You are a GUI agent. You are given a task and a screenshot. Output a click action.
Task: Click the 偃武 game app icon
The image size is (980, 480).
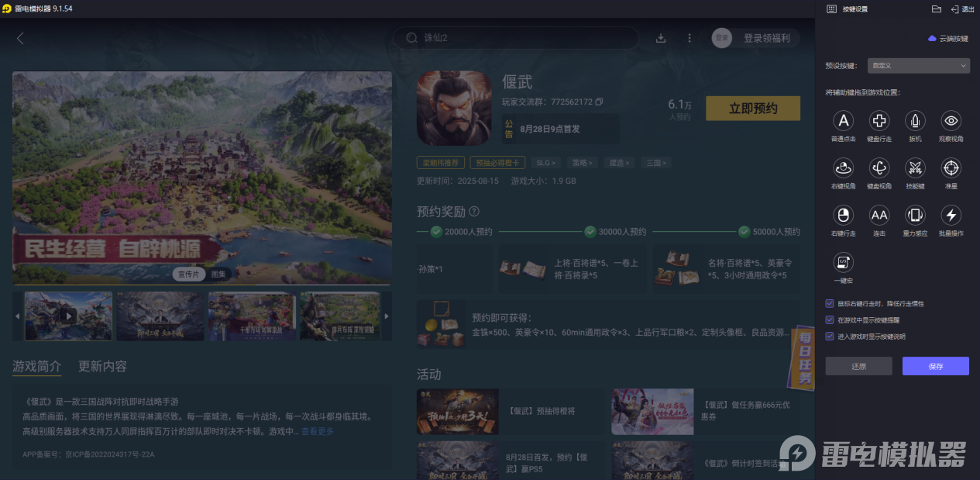(454, 108)
